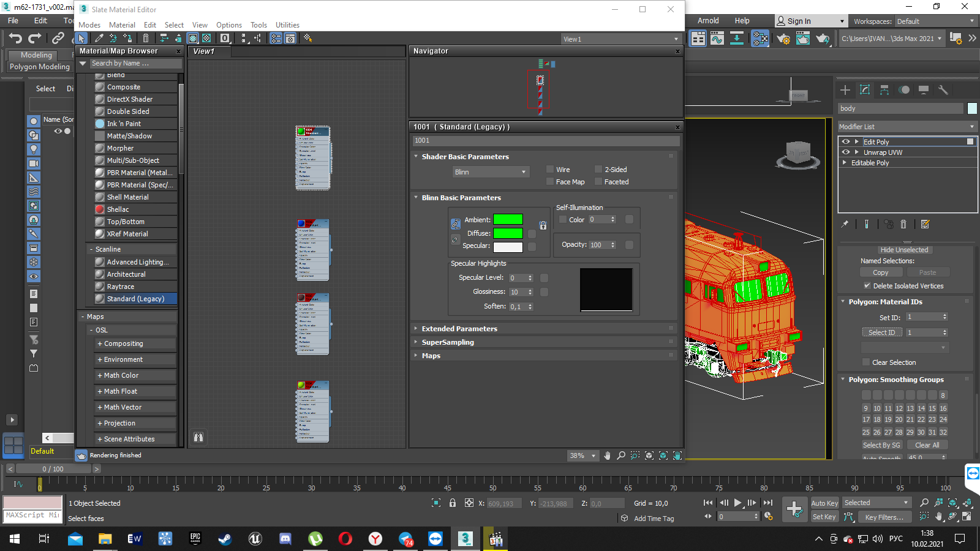Toggle the 2-Sided checkbox
Viewport: 980px width, 551px height.
pos(598,170)
